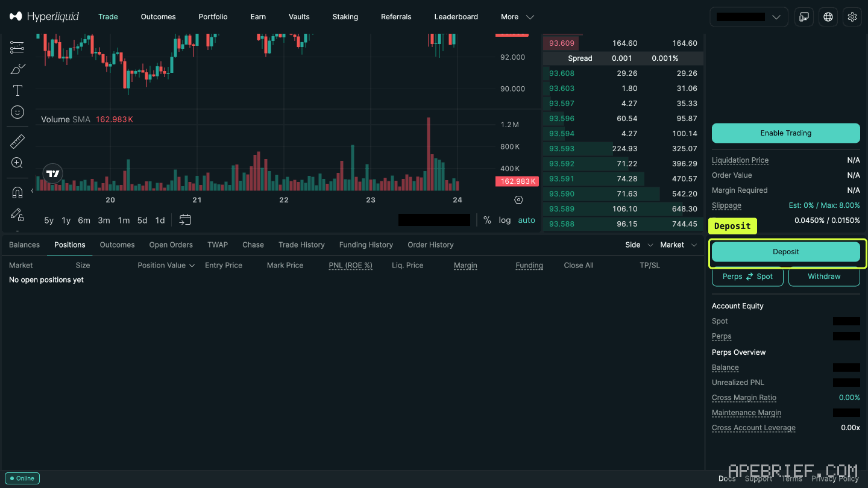Screen dimensions: 868x488
Task: Open chart scale settings gear icon
Action: coord(518,199)
